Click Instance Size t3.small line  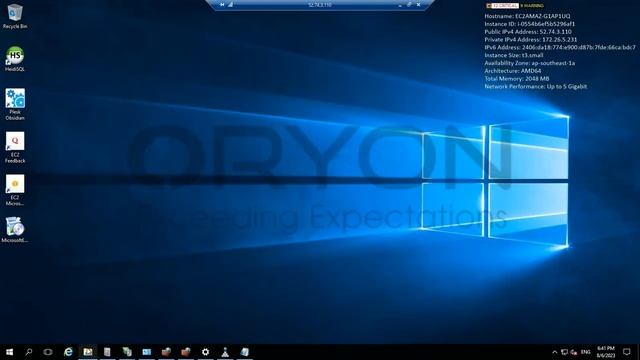coord(514,55)
